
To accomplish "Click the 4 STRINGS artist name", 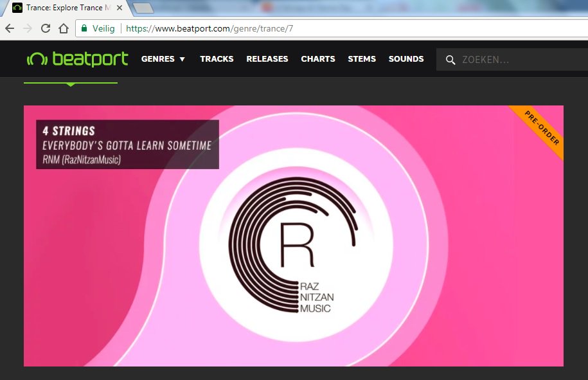I will pyautogui.click(x=69, y=131).
